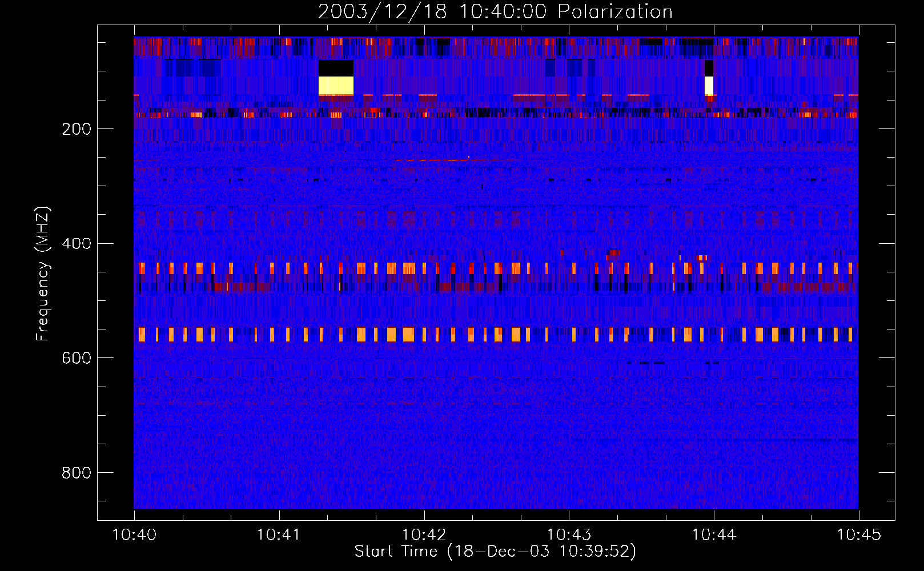
Task: Click the 10:41 time tick label
Action: [279, 535]
